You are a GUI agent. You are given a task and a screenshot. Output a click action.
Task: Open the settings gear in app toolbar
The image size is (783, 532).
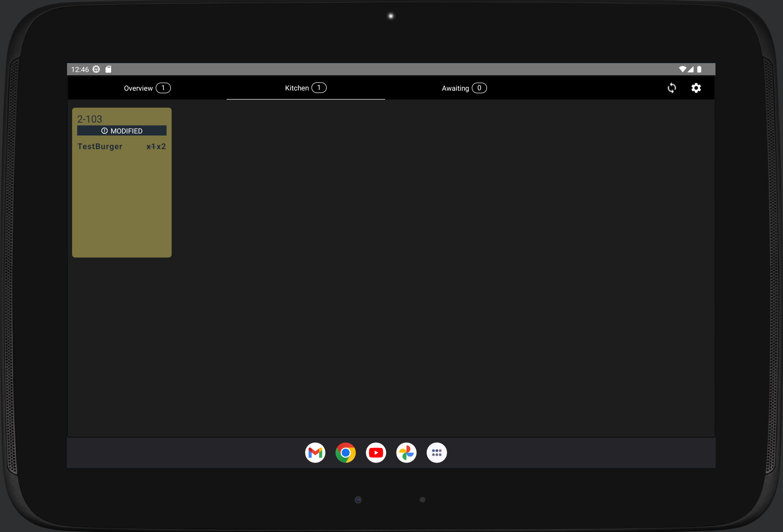click(x=696, y=88)
